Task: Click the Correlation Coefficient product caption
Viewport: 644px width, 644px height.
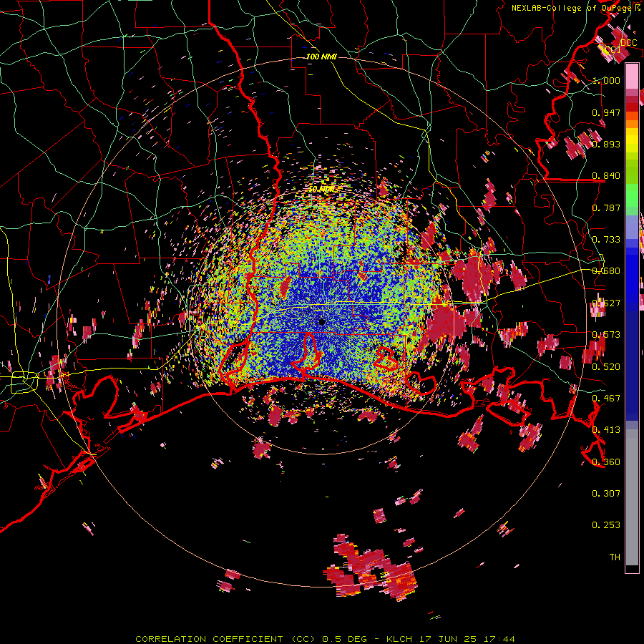Action: [x=326, y=639]
